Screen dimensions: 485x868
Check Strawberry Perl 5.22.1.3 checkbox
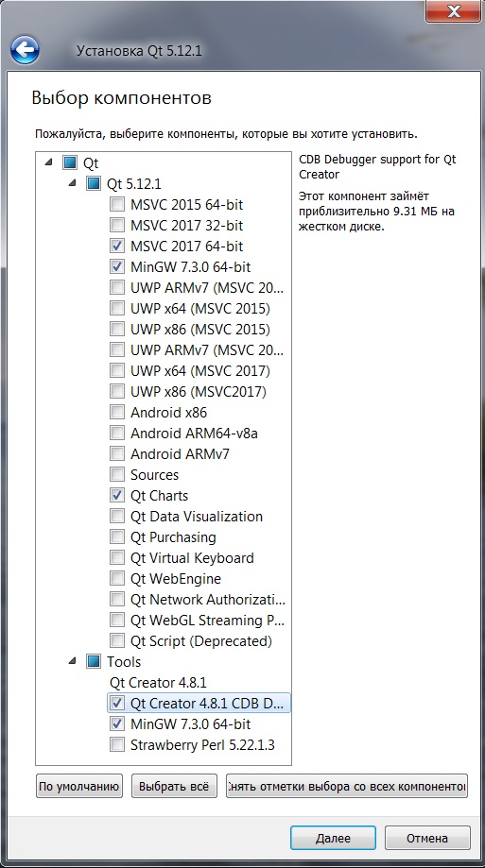point(117,744)
